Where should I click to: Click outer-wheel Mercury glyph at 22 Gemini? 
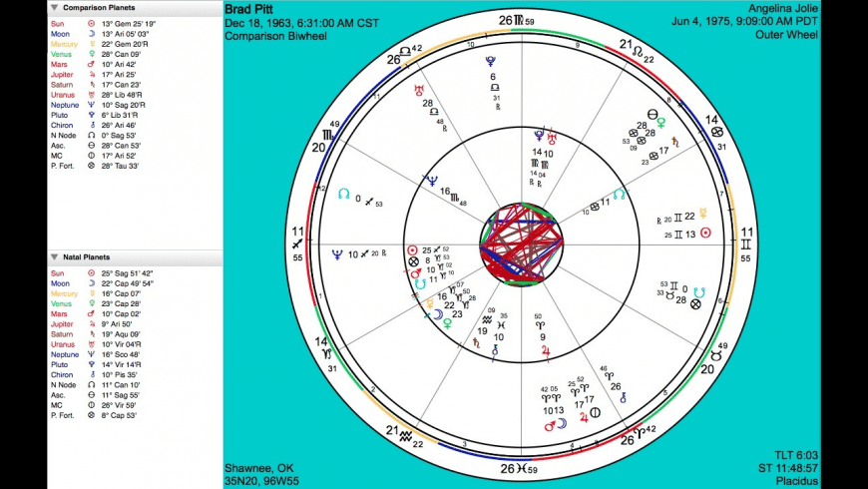(x=703, y=213)
